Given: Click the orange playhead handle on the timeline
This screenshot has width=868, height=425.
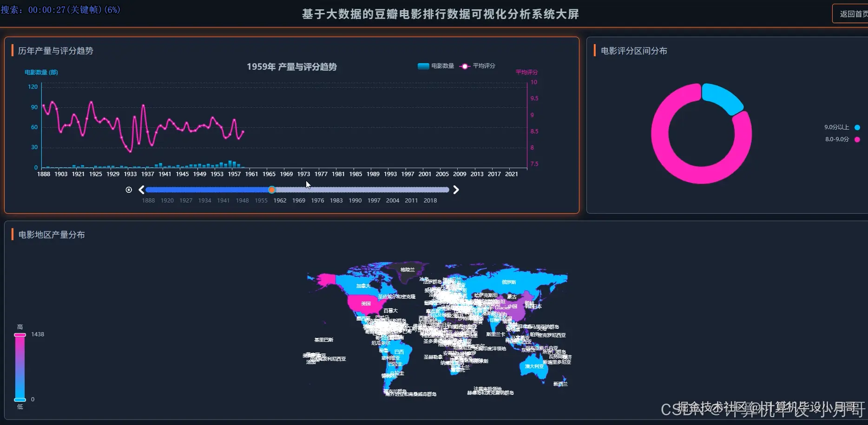Looking at the screenshot, I should (272, 190).
